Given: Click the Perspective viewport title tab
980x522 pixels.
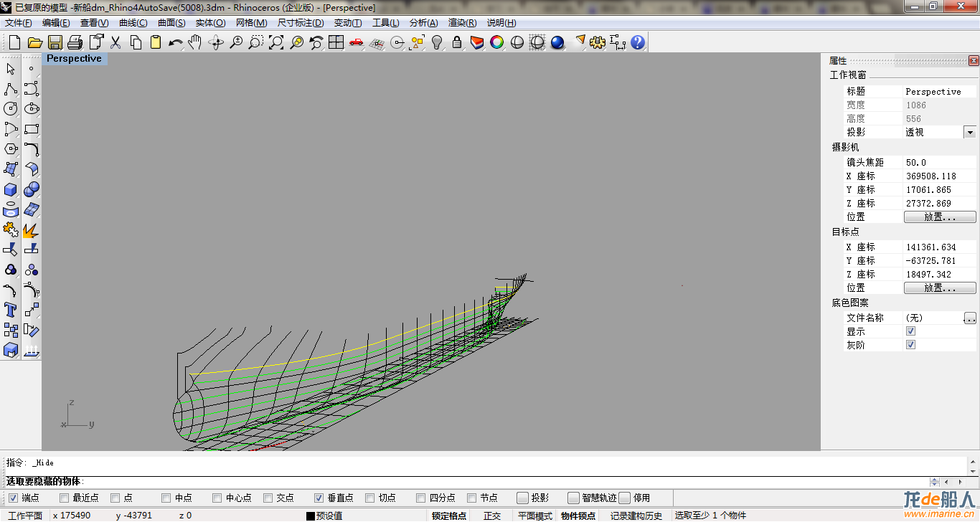Looking at the screenshot, I should click(x=75, y=59).
